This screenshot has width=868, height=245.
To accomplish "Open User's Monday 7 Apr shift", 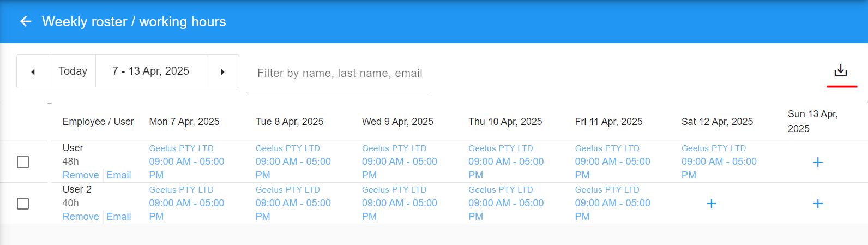I will click(x=187, y=162).
